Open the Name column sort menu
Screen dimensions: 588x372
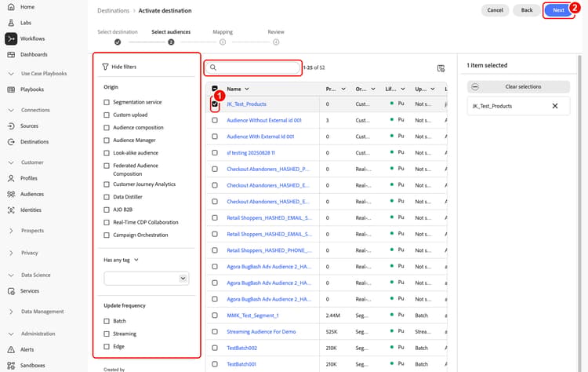tap(247, 89)
